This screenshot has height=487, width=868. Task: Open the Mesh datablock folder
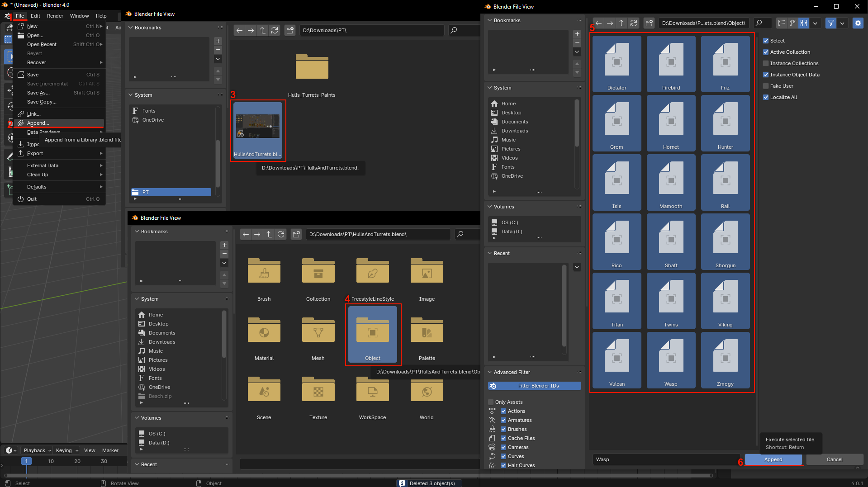pos(318,336)
